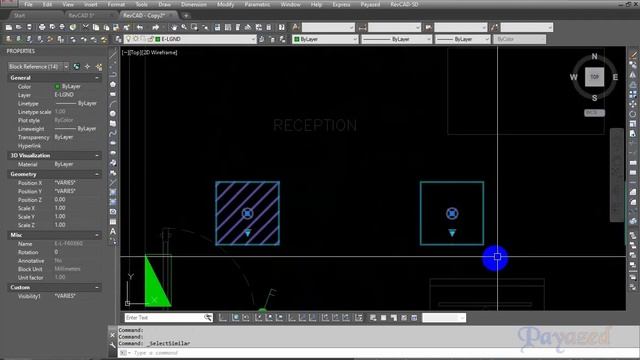
Task: Switch to the Start tab
Action: tap(20, 16)
